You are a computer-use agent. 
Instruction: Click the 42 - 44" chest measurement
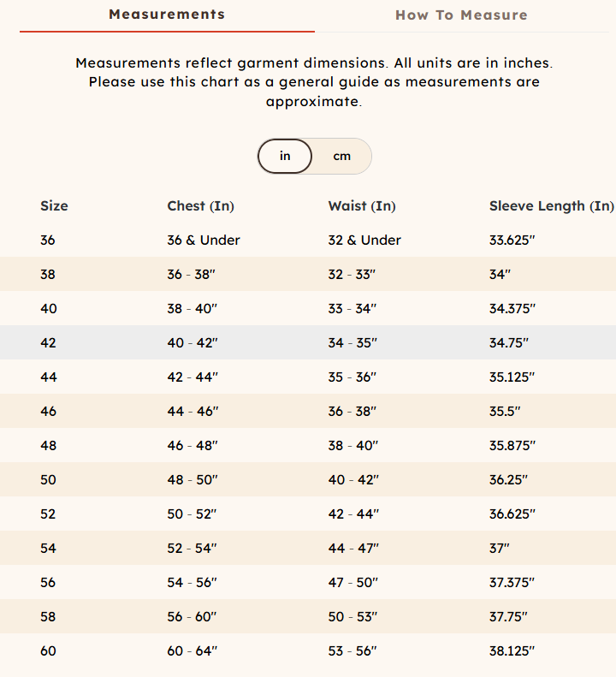tap(192, 377)
